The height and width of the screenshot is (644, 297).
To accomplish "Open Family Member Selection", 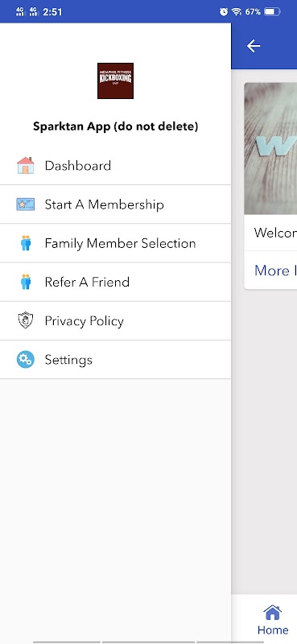I will click(x=115, y=243).
